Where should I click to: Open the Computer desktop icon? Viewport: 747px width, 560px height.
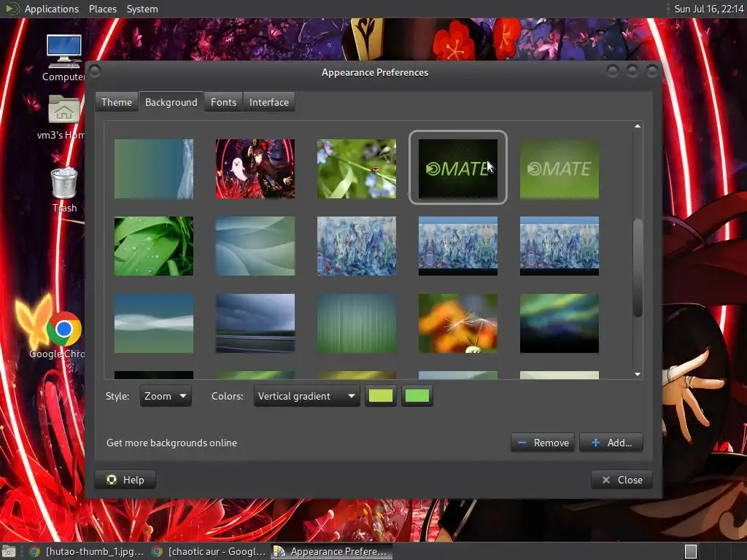click(x=64, y=58)
